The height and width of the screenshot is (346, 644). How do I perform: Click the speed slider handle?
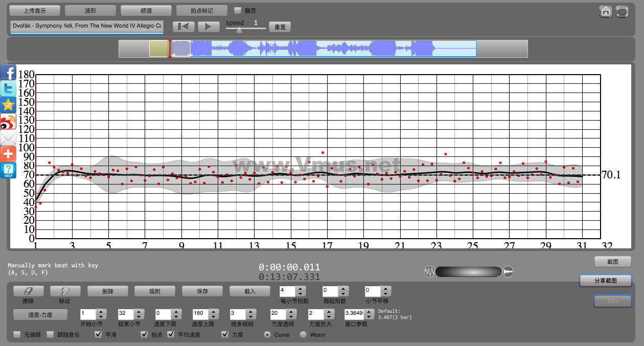pos(239,30)
